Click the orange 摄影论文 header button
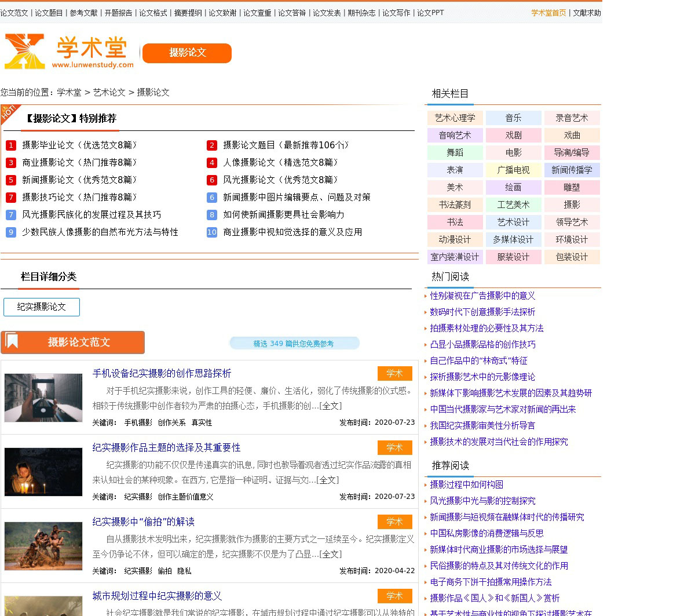 (186, 53)
